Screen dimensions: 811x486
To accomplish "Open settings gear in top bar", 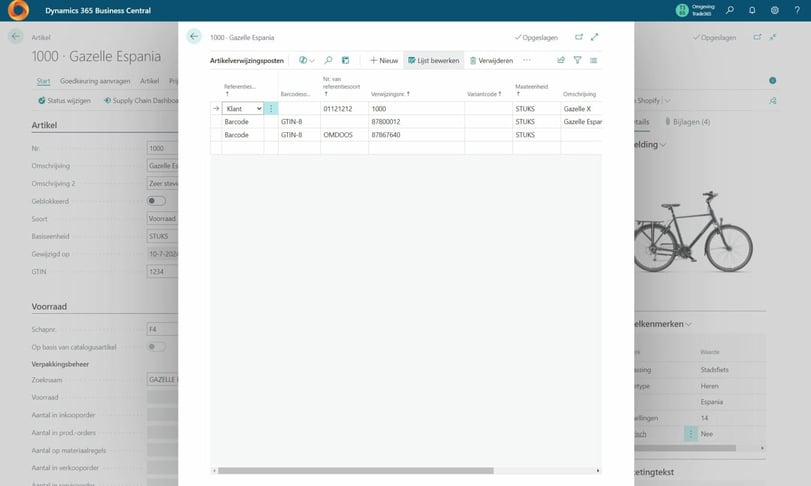I will pyautogui.click(x=775, y=10).
